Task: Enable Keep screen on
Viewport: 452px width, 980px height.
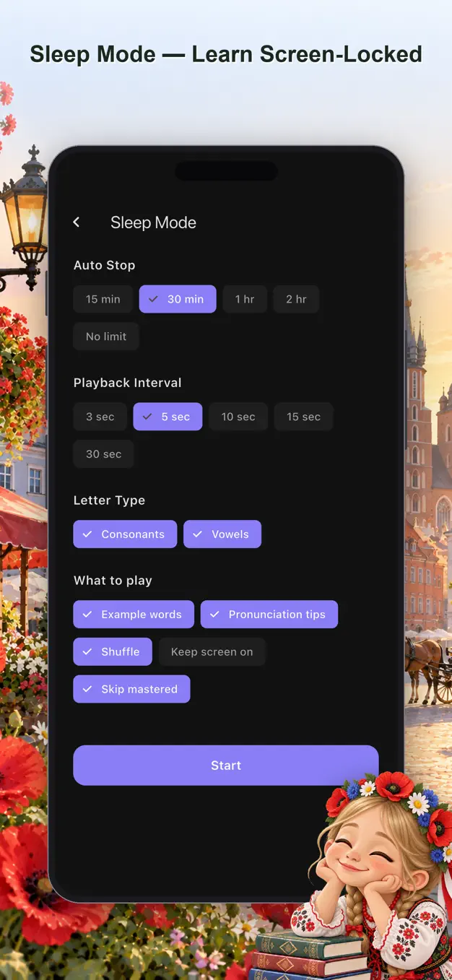Action: [212, 652]
